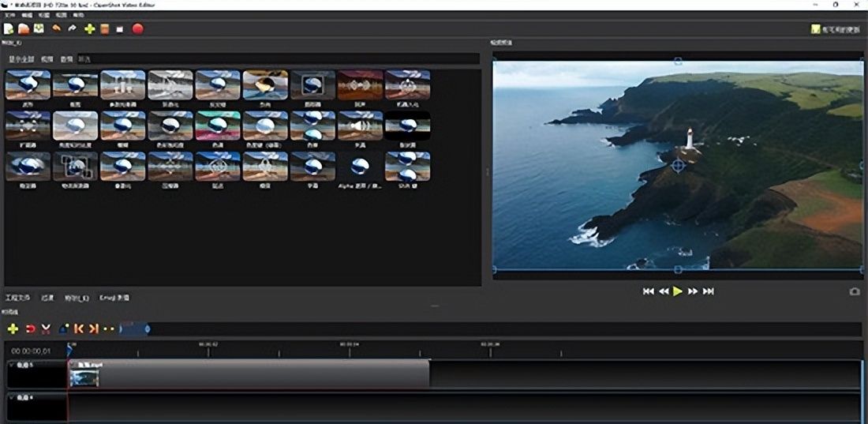Click the blue playhead marker on the ruler
Viewport: 868px width, 424px height.
(69, 350)
